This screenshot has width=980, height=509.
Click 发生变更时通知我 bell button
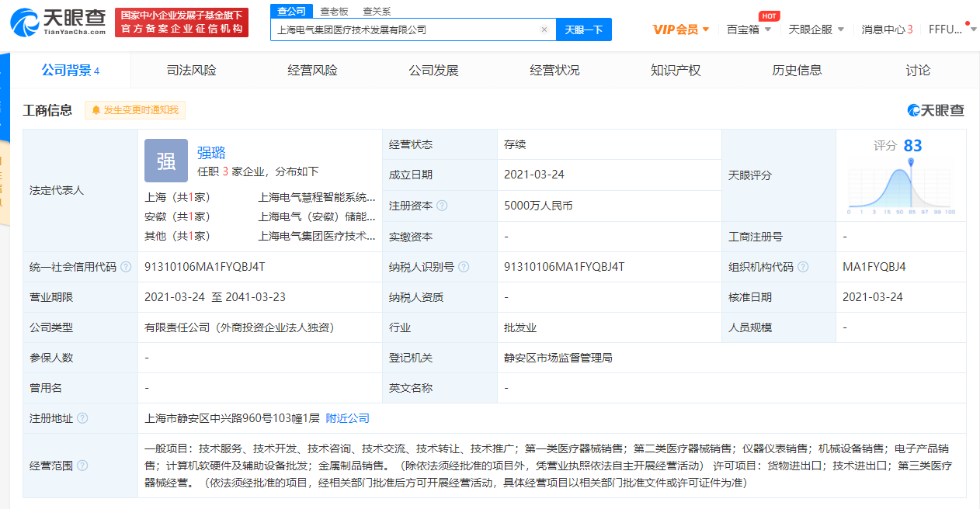(x=135, y=110)
